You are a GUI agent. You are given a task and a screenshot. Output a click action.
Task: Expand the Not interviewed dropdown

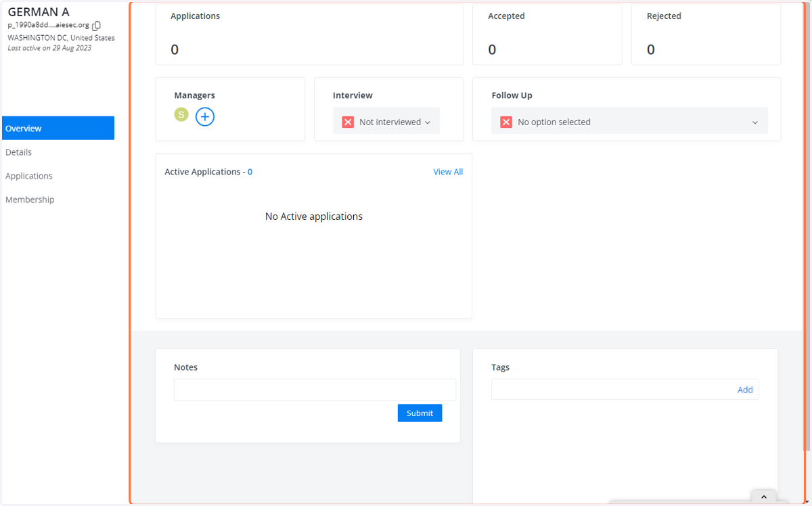point(386,120)
